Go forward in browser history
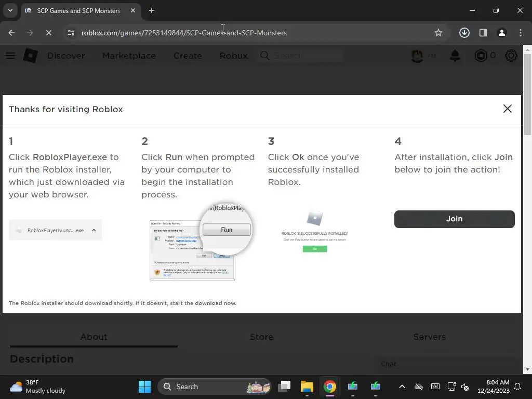532x399 pixels. 30,33
